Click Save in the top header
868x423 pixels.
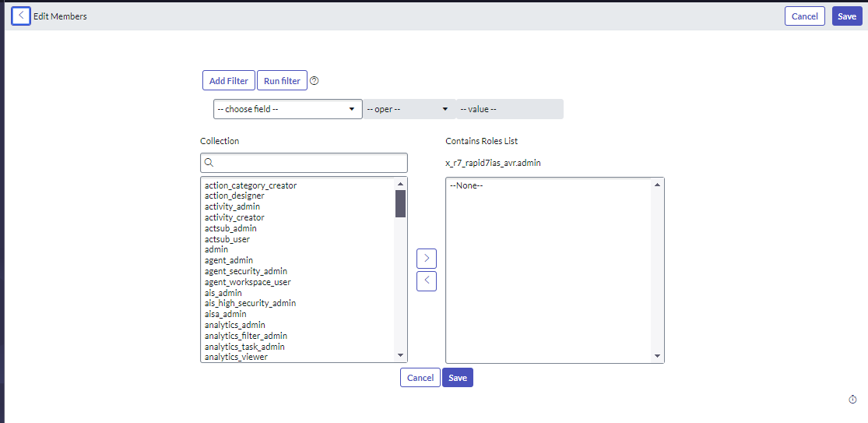coord(847,16)
